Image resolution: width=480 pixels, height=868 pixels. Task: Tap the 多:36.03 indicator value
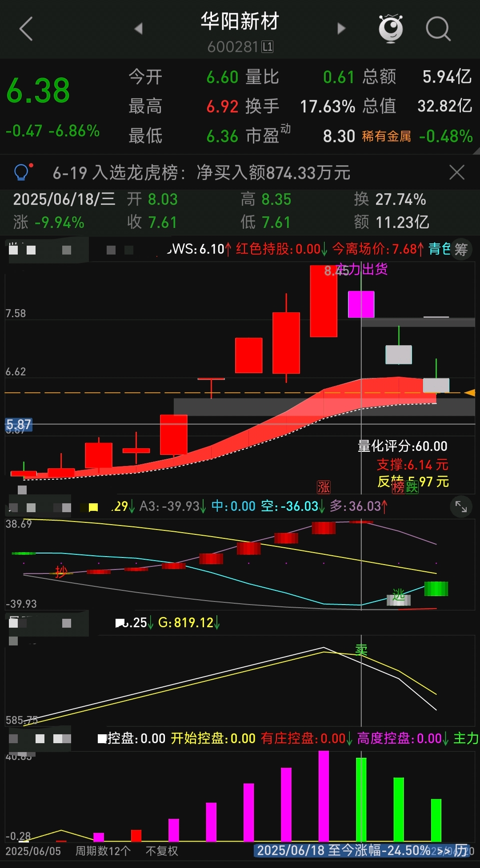pyautogui.click(x=359, y=506)
